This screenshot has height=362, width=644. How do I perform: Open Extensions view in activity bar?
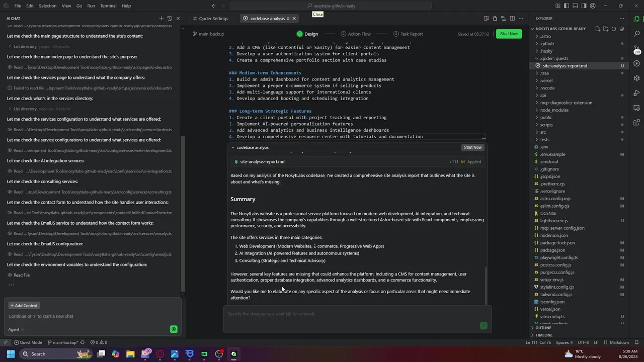tap(637, 122)
